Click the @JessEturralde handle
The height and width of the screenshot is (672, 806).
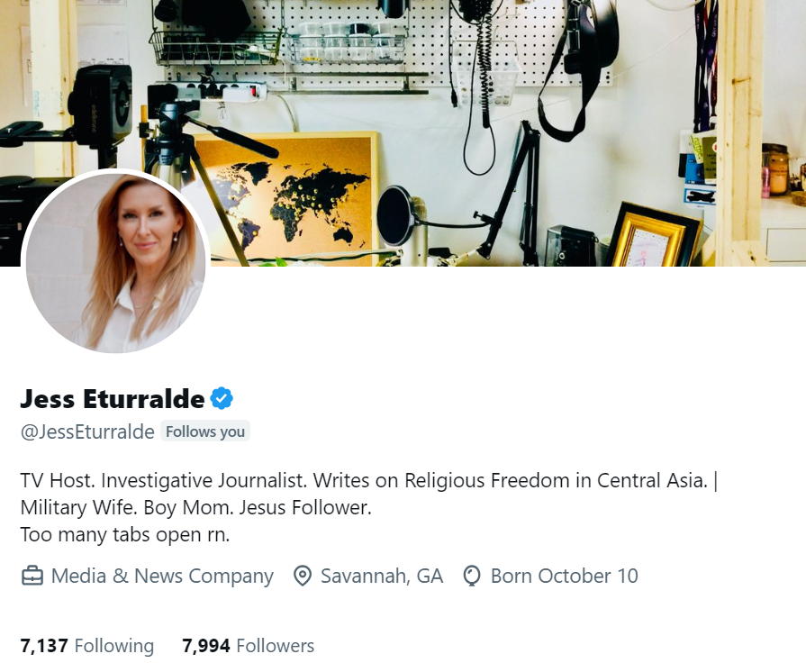tap(87, 431)
